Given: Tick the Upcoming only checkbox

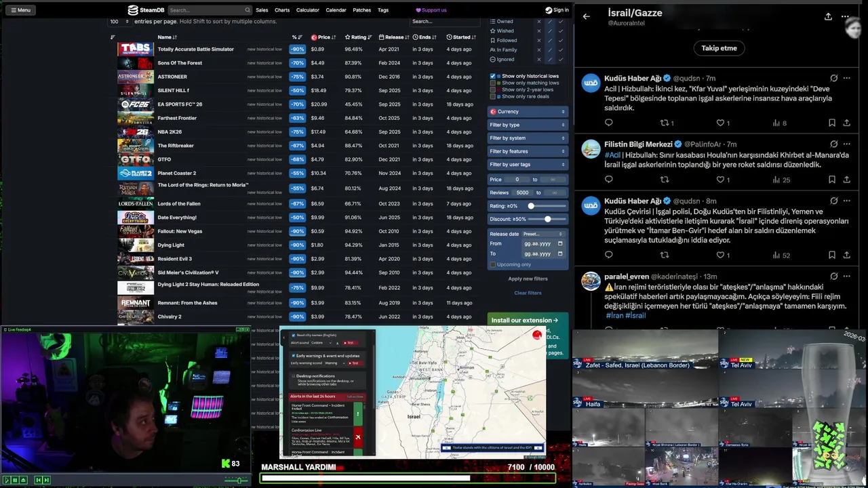Looking at the screenshot, I should coord(493,264).
